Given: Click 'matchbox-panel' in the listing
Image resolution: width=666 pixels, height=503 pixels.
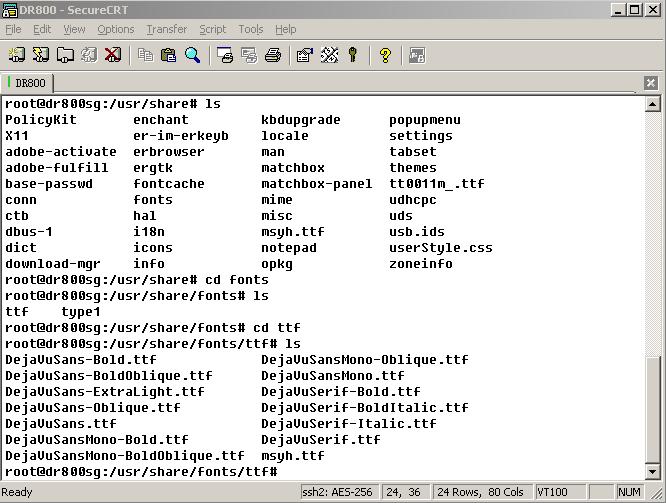Looking at the screenshot, I should (316, 184).
